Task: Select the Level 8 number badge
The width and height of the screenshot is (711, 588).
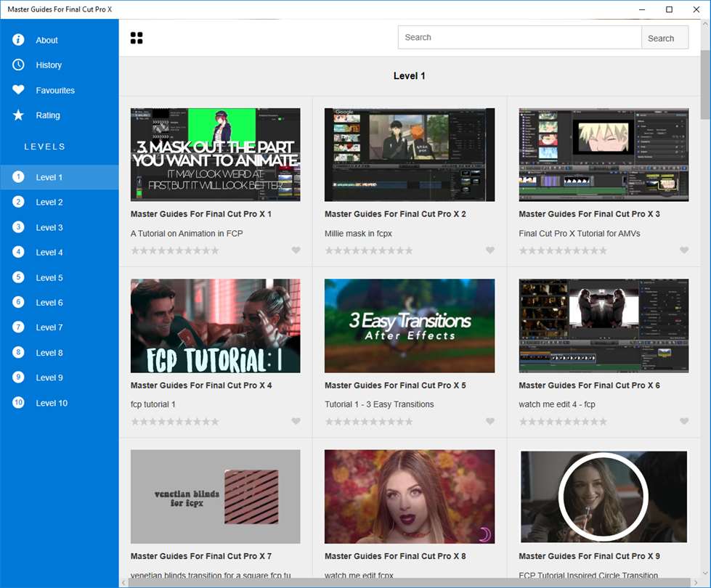Action: (x=18, y=352)
